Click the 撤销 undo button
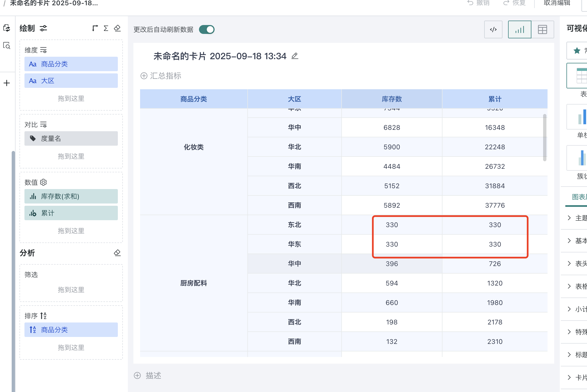Screen dimensions: 587x392 point(479,3)
